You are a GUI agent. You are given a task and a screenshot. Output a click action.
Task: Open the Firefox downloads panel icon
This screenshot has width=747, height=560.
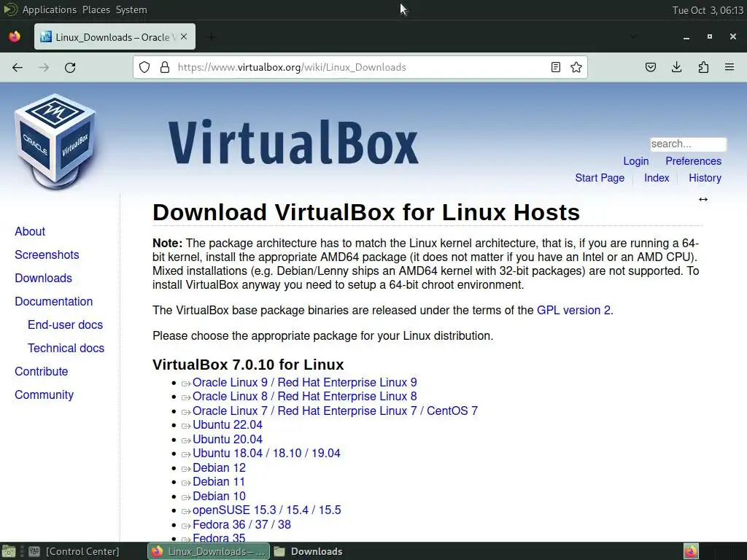coord(676,67)
